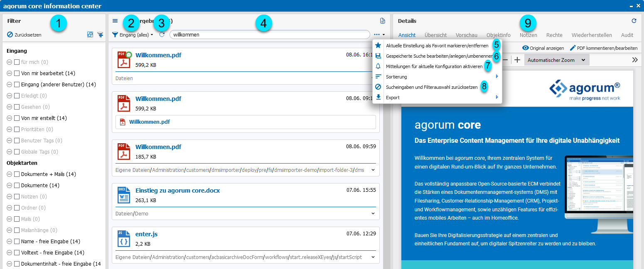Open the Audit tab

(627, 35)
